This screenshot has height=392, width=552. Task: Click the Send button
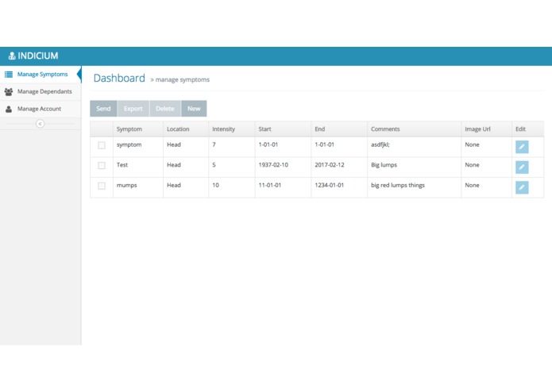coord(103,109)
